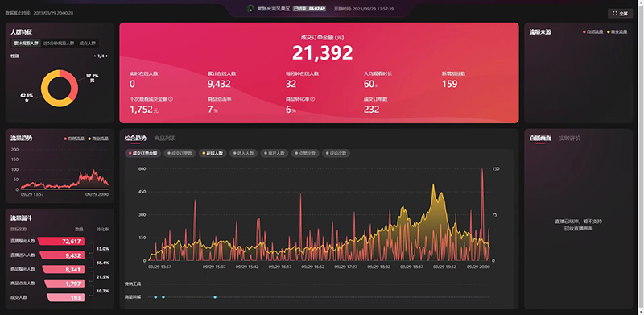The height and width of the screenshot is (315, 644).
Task: Switch to the 直播画面 tab
Action: coord(540,139)
